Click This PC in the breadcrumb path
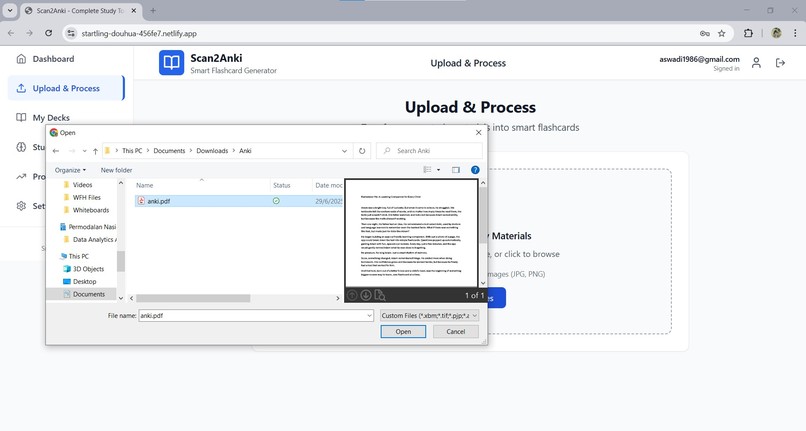The height and width of the screenshot is (431, 806). point(132,151)
